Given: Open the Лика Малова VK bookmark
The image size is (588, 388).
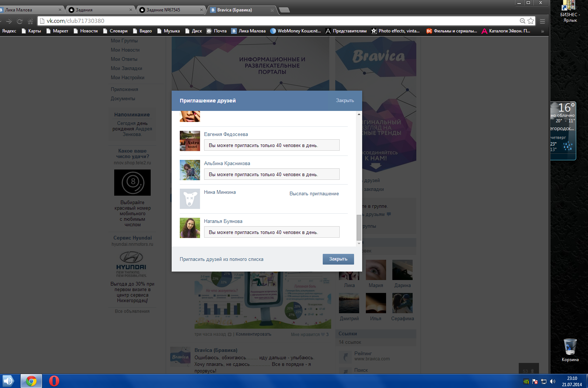Looking at the screenshot, I should click(249, 31).
